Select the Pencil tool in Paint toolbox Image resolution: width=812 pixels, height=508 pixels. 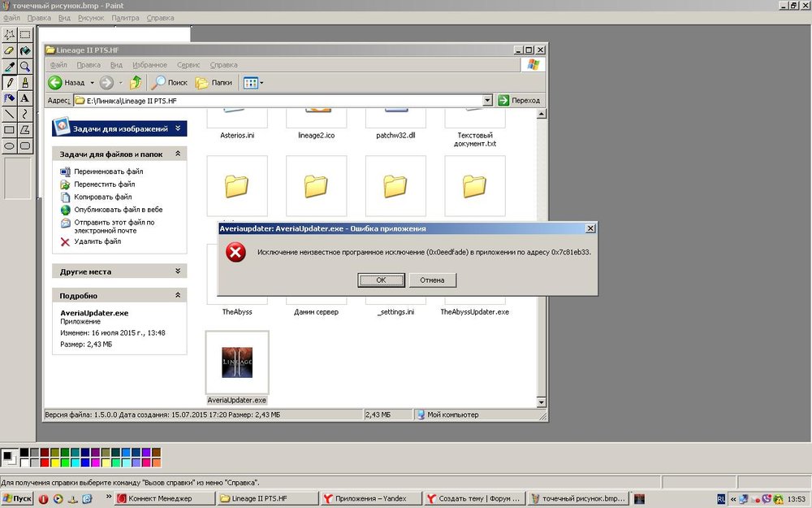[10, 82]
